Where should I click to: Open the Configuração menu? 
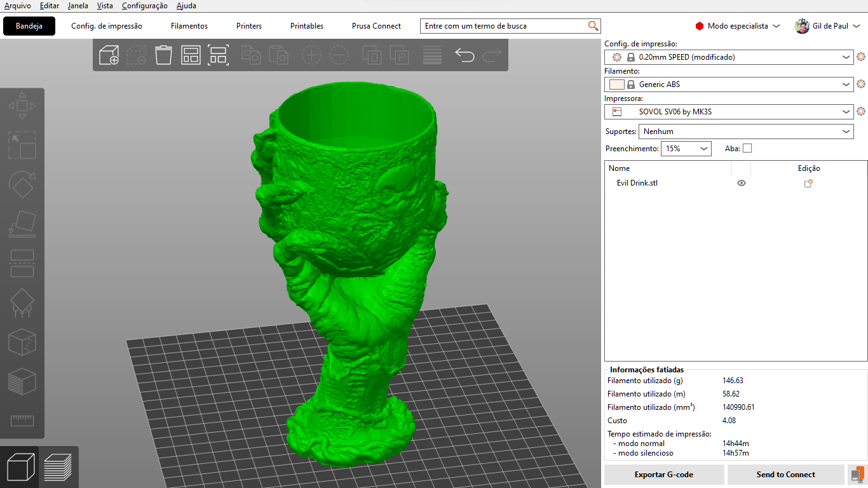(x=145, y=6)
